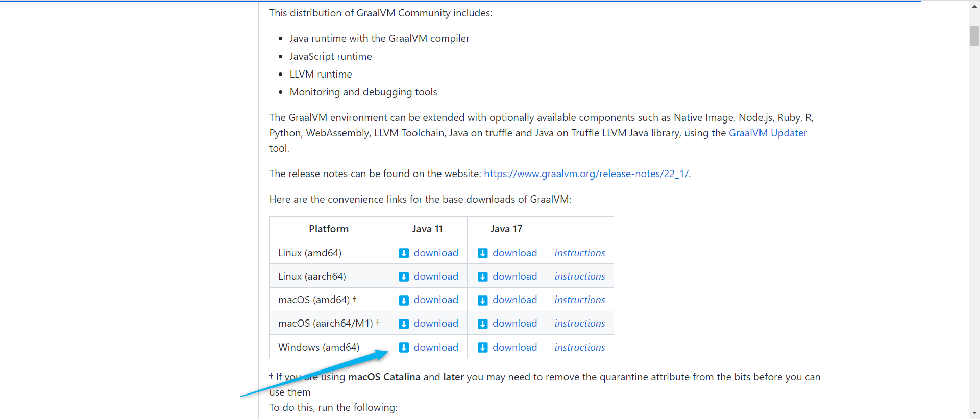Screen dimensions: 980x419
Task: Click the scrollbar down arrow
Action: coord(974,413)
